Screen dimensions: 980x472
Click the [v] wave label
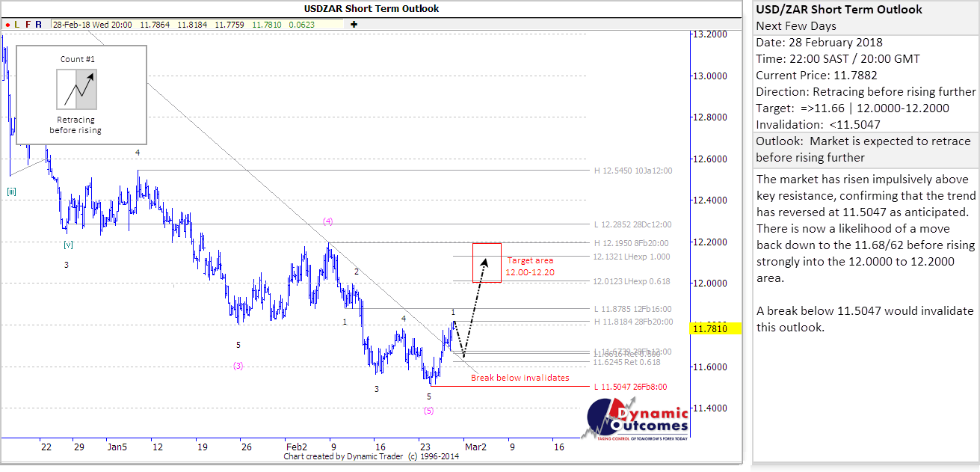[x=69, y=245]
